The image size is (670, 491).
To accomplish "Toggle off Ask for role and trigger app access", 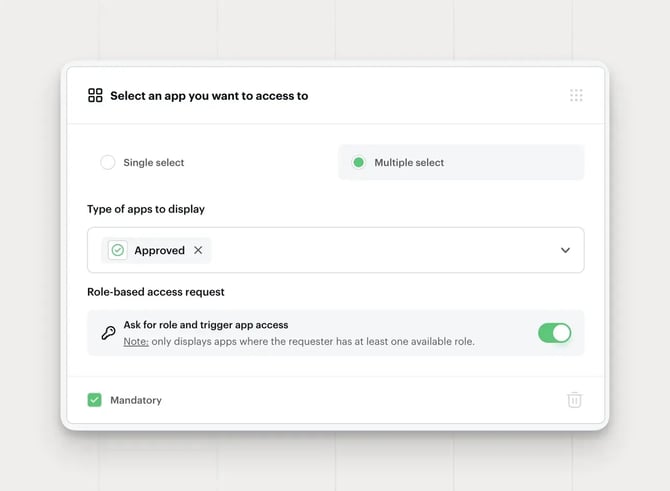I will coord(555,333).
